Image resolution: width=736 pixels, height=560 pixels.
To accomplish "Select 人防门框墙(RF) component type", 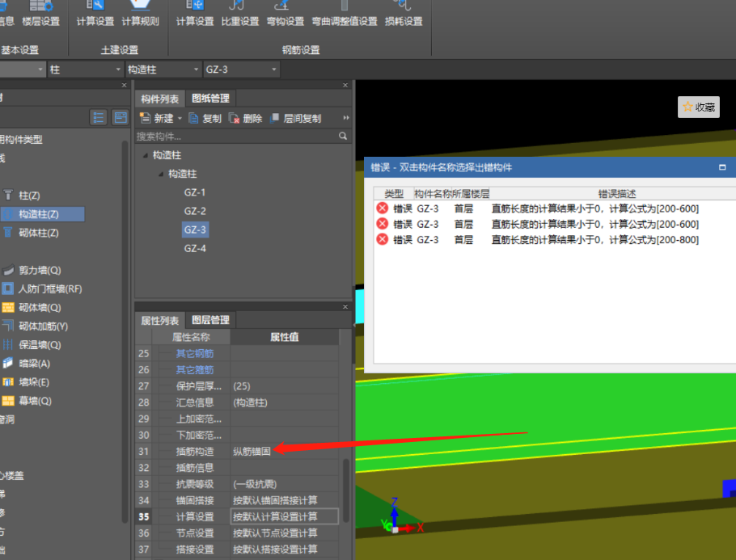I will 50,289.
